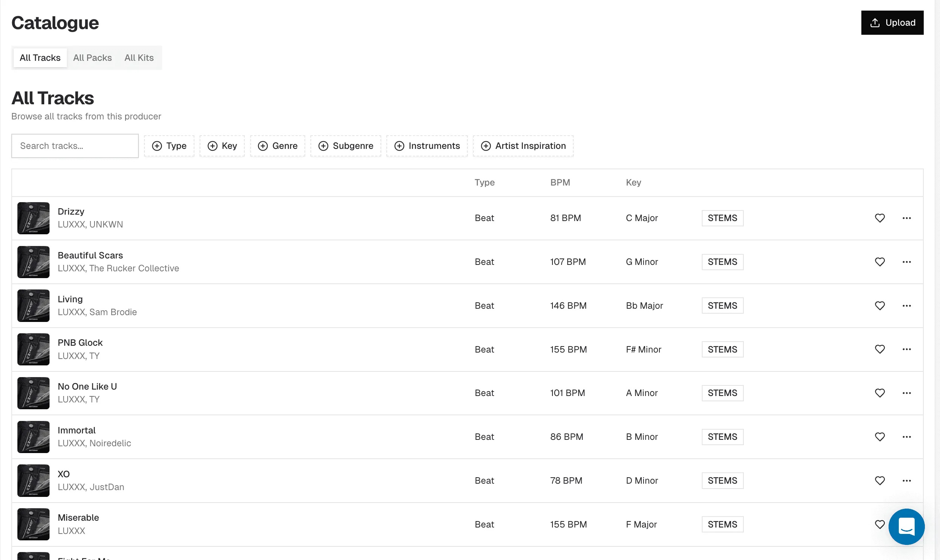Click the Immortal cover art thumbnail
This screenshot has width=940, height=560.
(33, 437)
